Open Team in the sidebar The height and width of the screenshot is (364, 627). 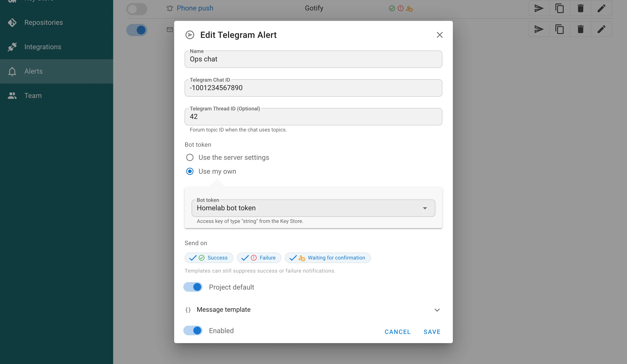click(x=56, y=96)
